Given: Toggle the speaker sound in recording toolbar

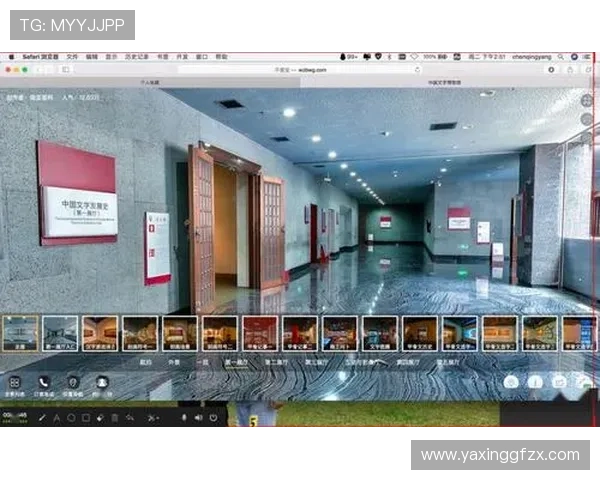Looking at the screenshot, I should (198, 417).
